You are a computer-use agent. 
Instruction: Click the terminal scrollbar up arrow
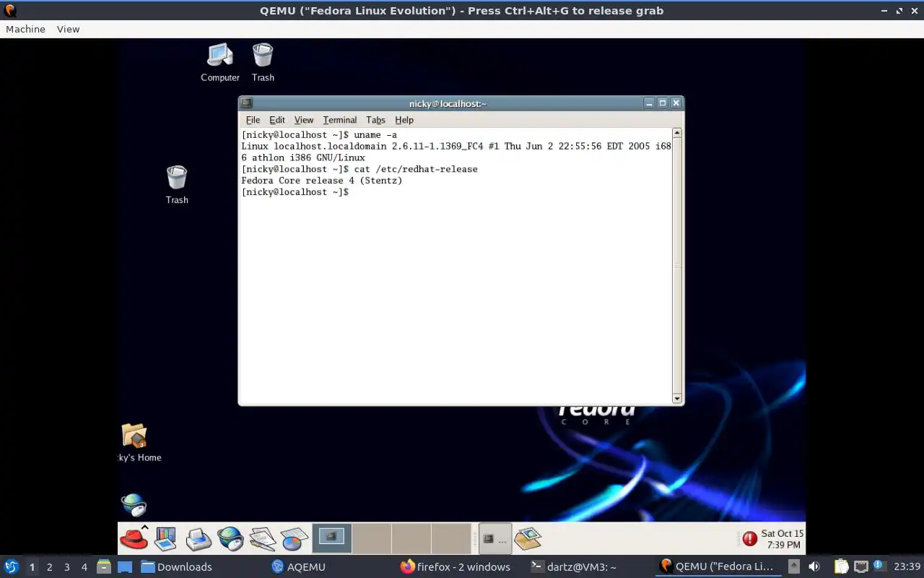677,133
